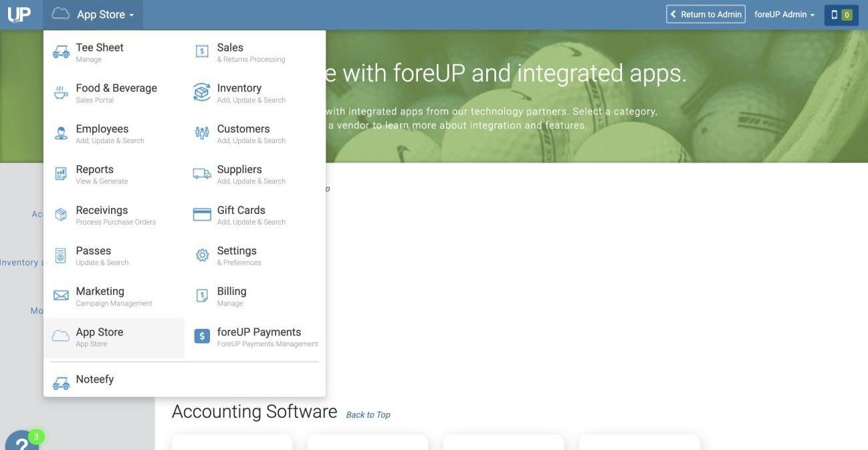Click the Inventory stacked boxes icon
868x450 pixels.
[202, 93]
